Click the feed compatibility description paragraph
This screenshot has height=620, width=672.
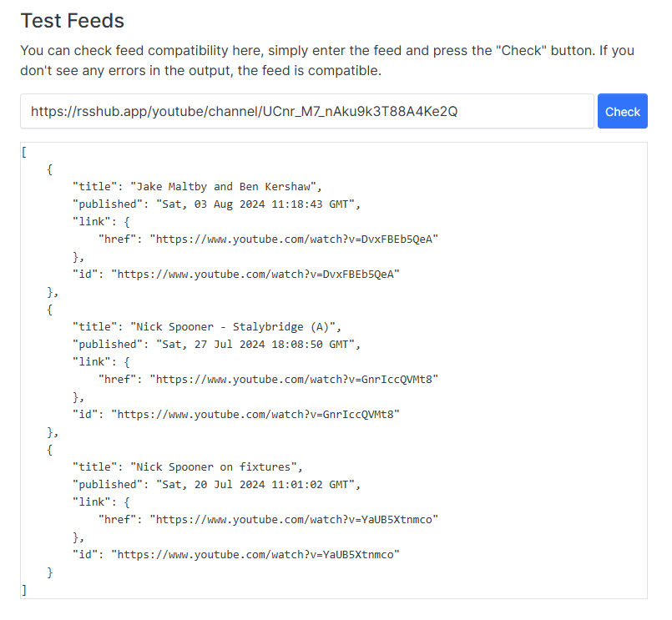pos(327,60)
